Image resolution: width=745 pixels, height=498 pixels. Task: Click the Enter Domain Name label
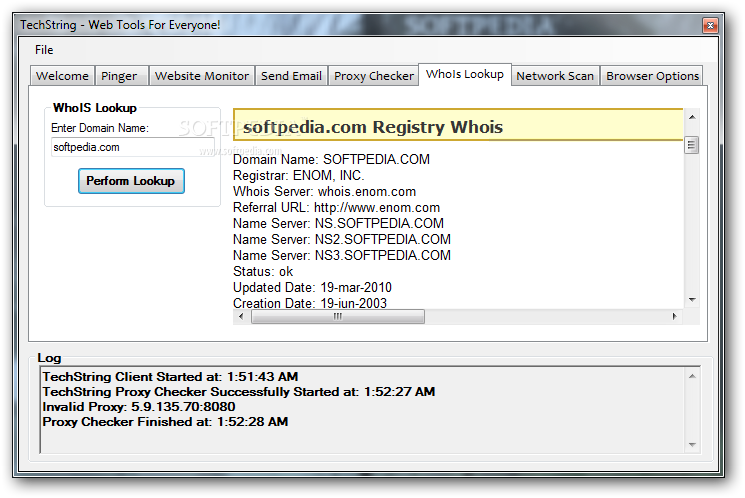[100, 128]
